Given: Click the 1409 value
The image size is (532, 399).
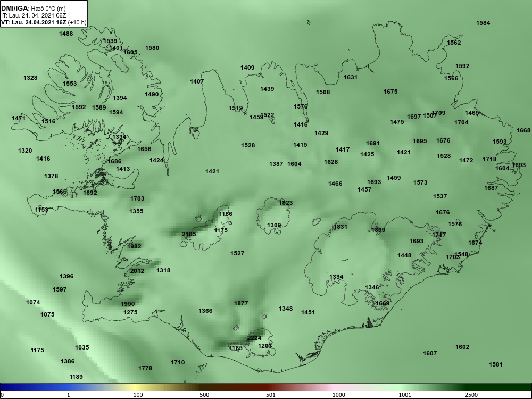Looking at the screenshot, I should pos(248,68).
